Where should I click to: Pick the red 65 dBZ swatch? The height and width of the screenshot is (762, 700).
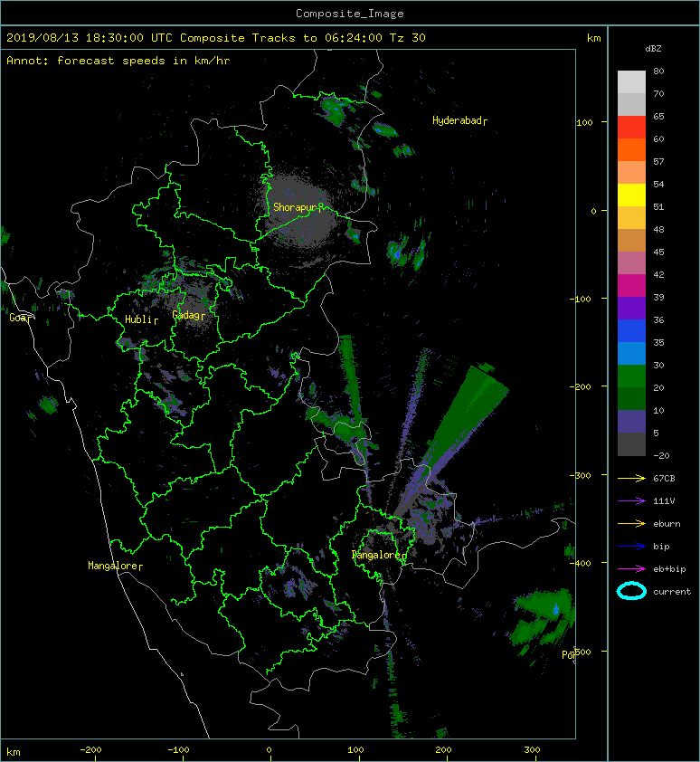click(x=631, y=127)
